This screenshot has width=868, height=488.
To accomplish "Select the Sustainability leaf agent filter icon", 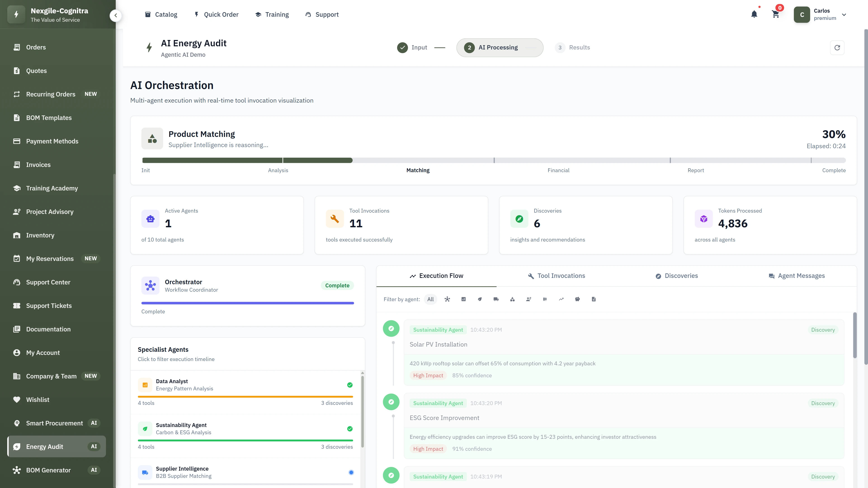I will [479, 299].
